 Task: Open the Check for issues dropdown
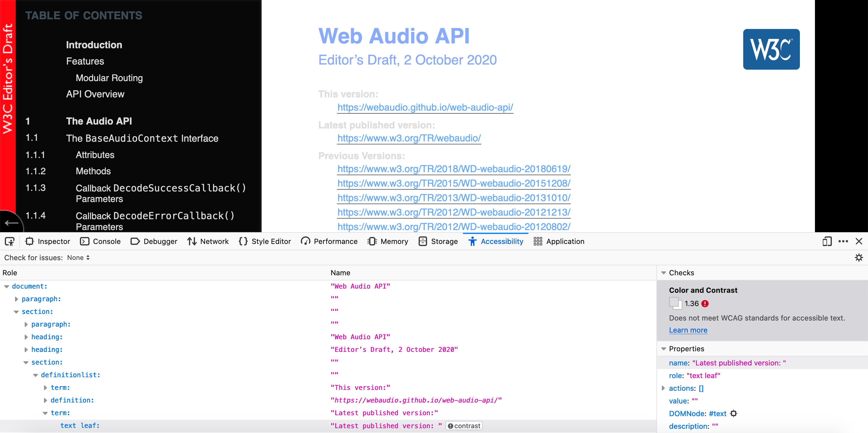coord(78,258)
